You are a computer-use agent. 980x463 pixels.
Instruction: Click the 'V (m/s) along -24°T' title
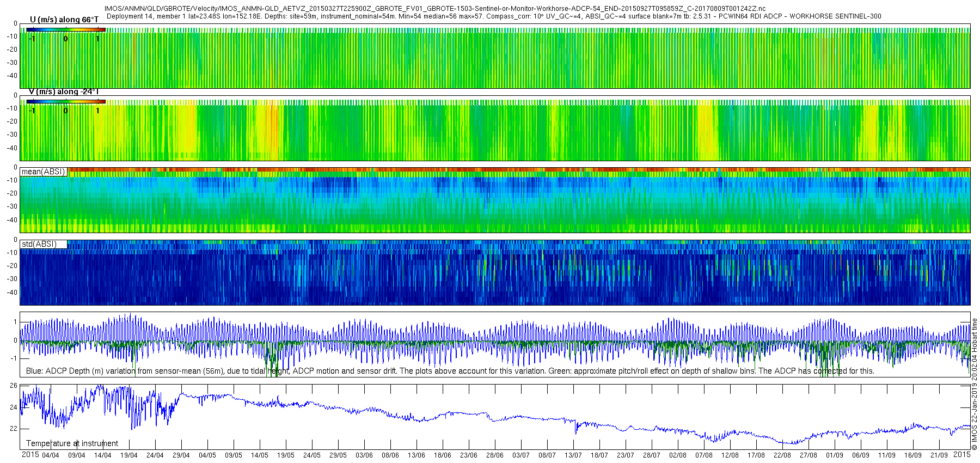(64, 92)
